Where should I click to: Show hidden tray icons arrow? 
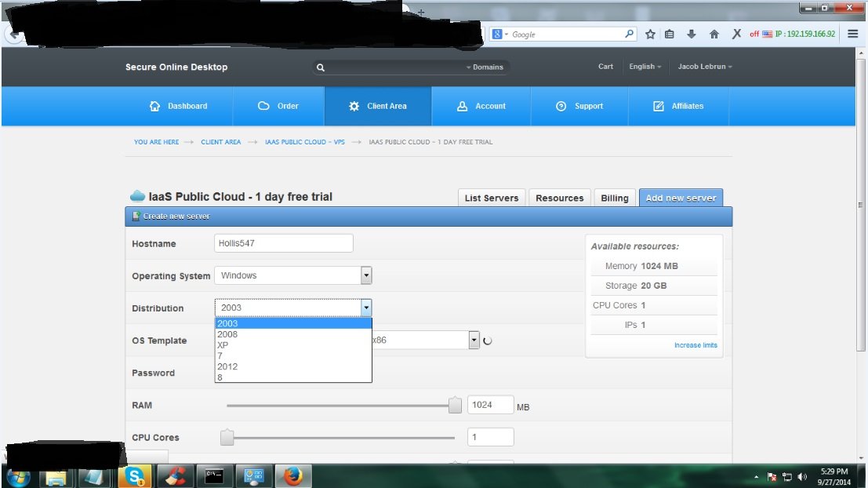756,477
